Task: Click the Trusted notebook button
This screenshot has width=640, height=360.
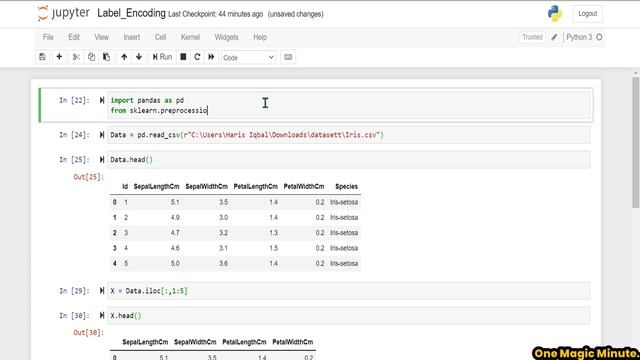Action: (x=532, y=37)
